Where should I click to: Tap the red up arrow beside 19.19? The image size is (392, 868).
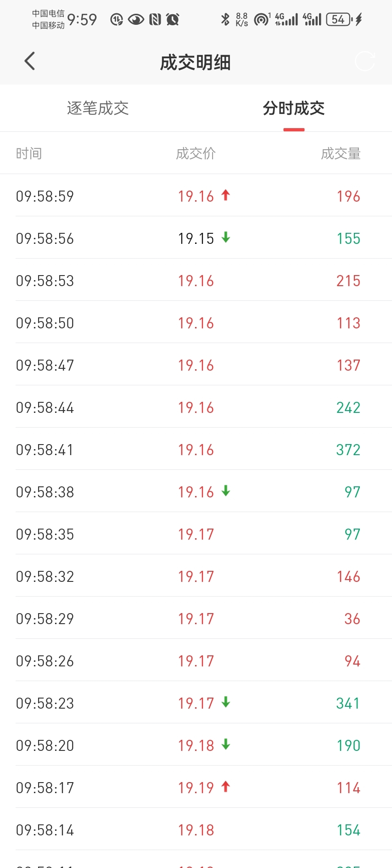pos(225,787)
